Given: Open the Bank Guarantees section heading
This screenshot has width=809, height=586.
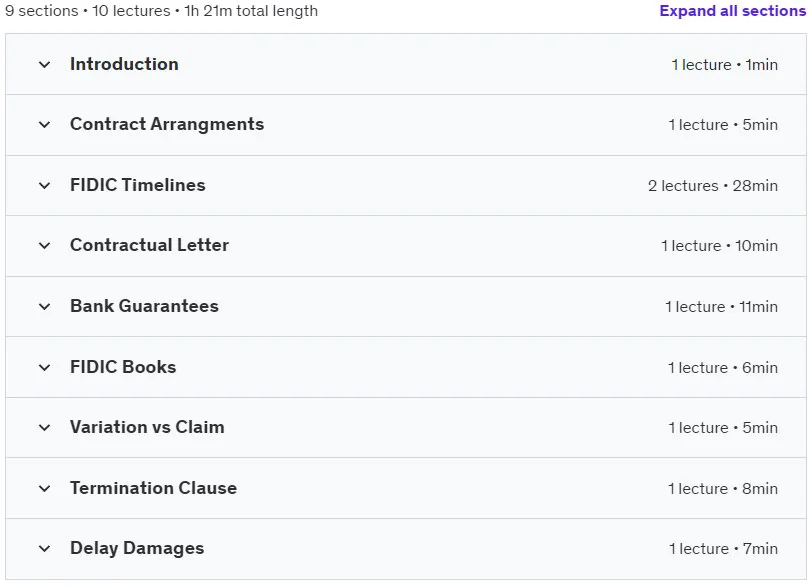Looking at the screenshot, I should (144, 306).
